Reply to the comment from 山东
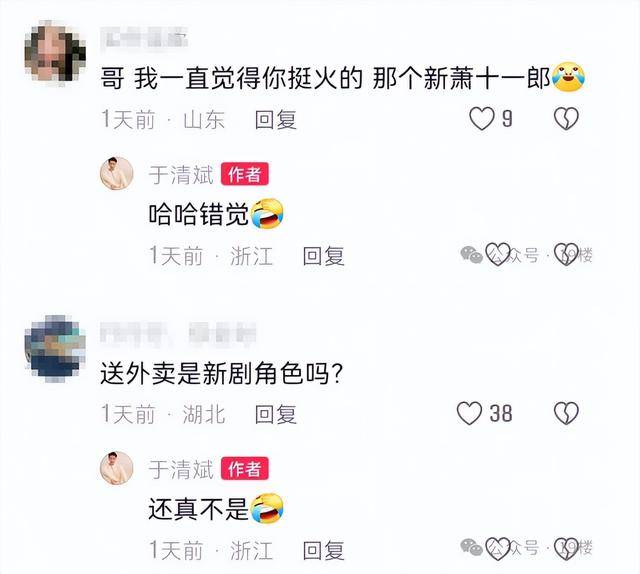The width and height of the screenshot is (640, 574). 276,120
